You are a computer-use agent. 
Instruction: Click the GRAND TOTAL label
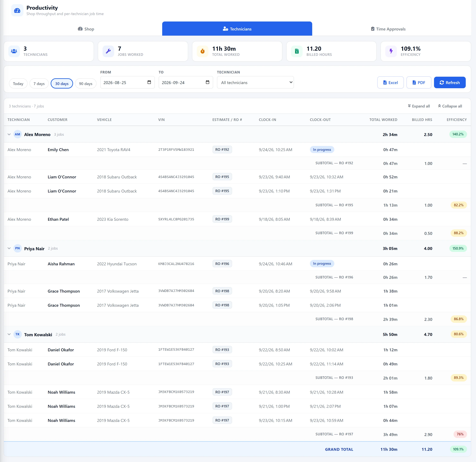tap(339, 450)
